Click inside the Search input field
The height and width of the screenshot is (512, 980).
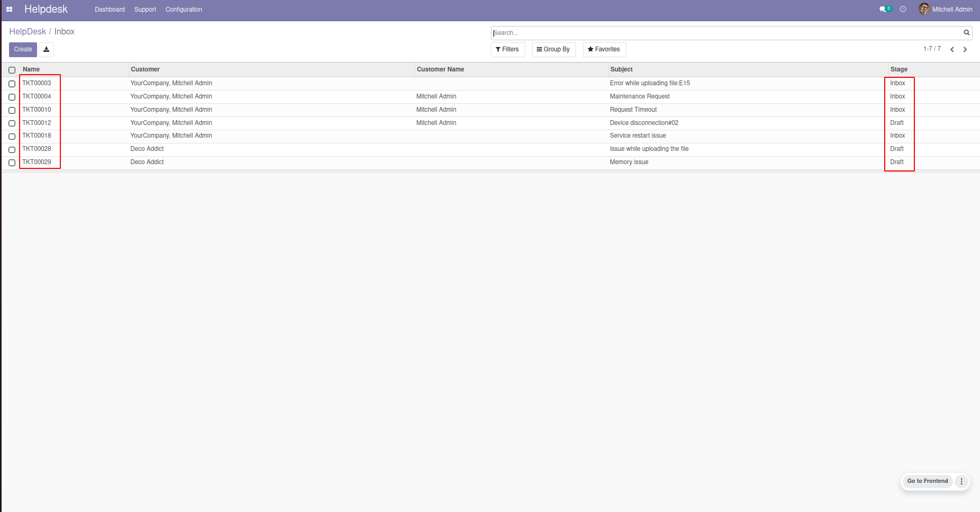tap(725, 33)
